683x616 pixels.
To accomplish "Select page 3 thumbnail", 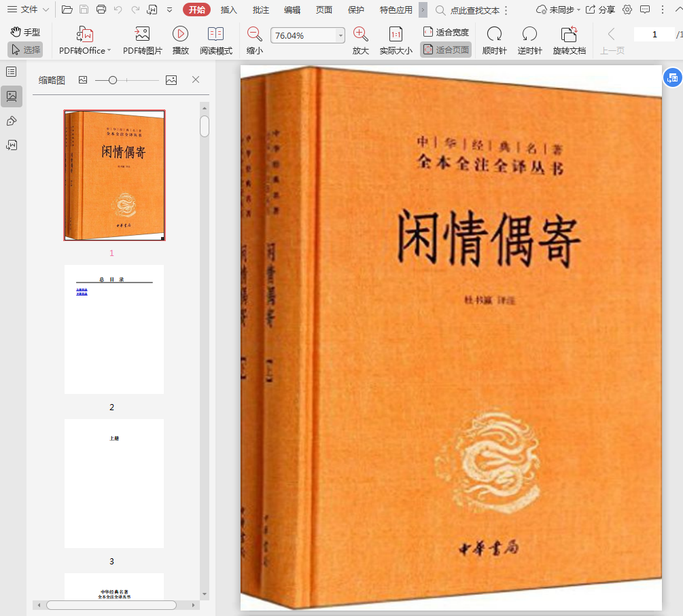I will point(114,484).
